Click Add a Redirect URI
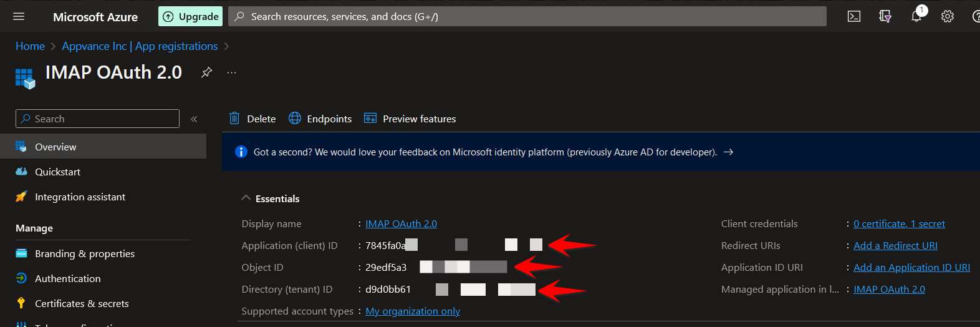980x327 pixels. point(895,245)
